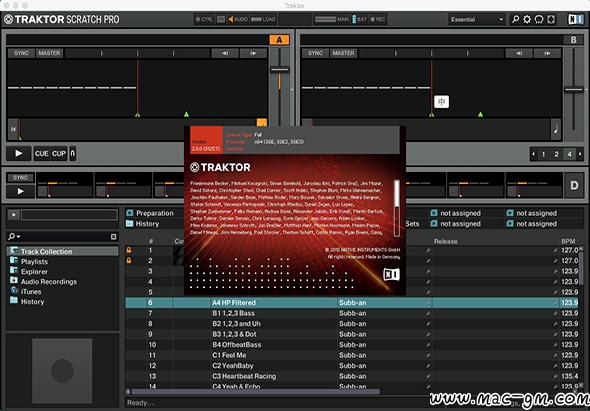
Task: Open Audio Recordings in browser tree
Action: click(43, 282)
